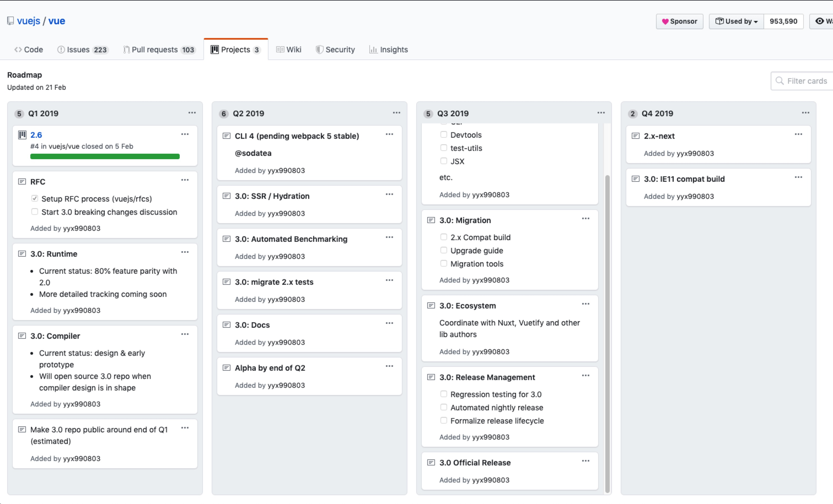Expand the Used by dropdown
The width and height of the screenshot is (833, 504).
736,21
